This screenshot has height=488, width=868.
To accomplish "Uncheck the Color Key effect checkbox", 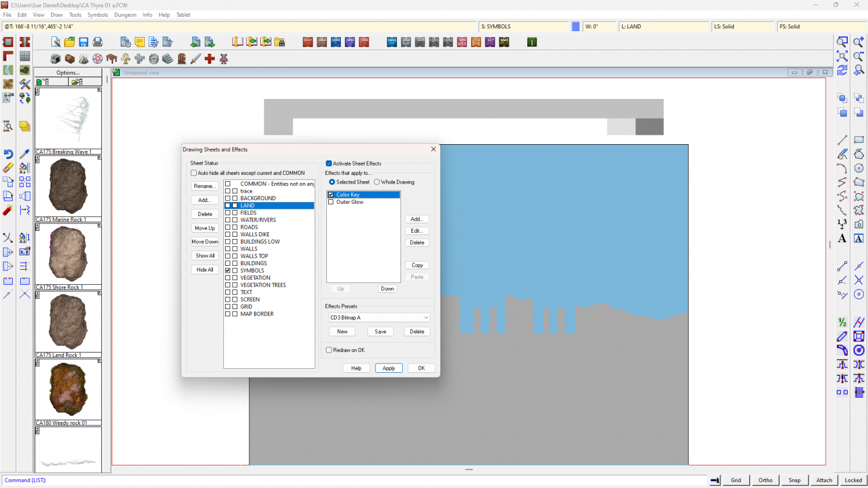I will [331, 195].
